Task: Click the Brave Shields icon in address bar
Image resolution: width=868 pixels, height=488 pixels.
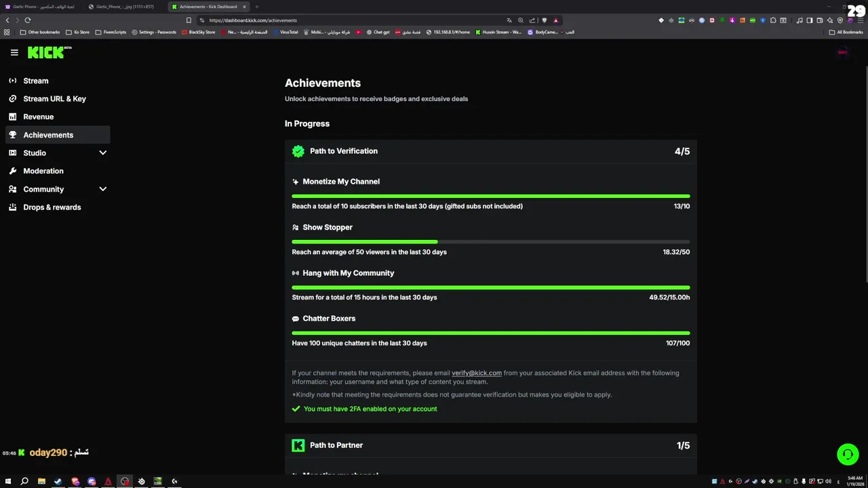Action: 544,20
